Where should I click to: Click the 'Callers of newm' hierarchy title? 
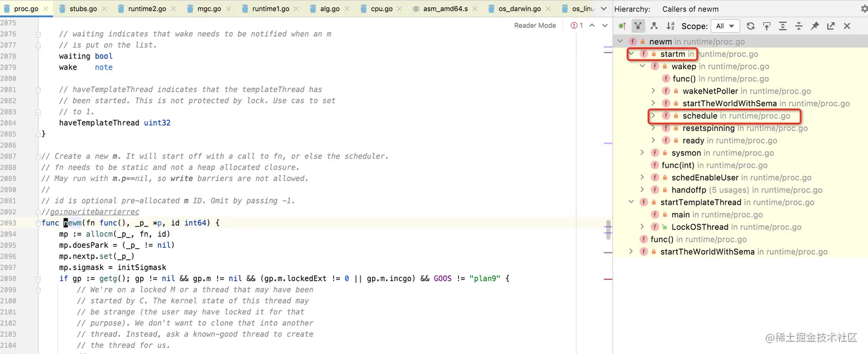tap(691, 9)
